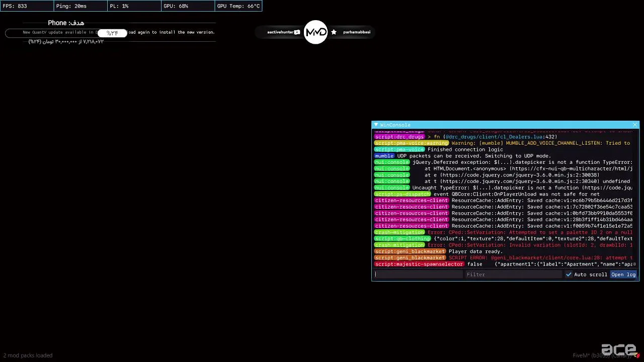Click the 'UDP packets can be received' line

[x=474, y=156]
